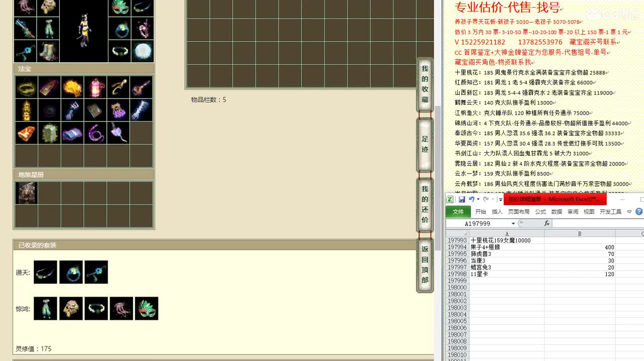
Task: Click the white glowing orb equipment slot
Action: [x=142, y=51]
